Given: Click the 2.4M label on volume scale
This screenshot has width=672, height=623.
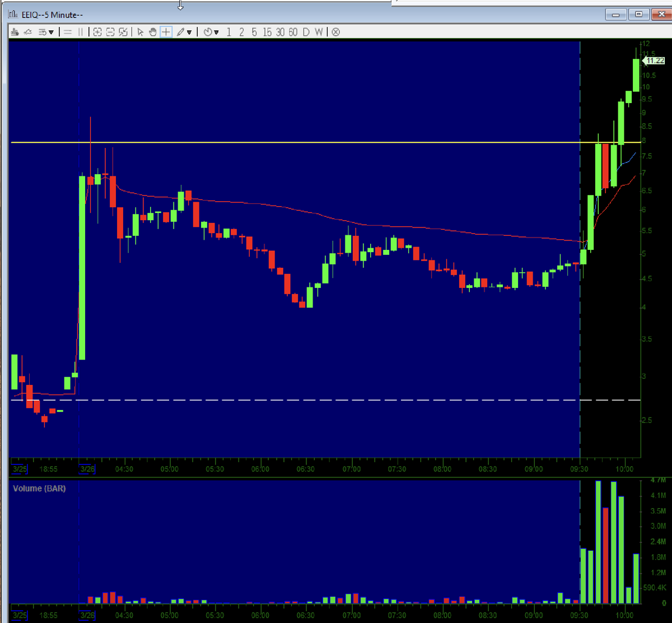Looking at the screenshot, I should 659,542.
